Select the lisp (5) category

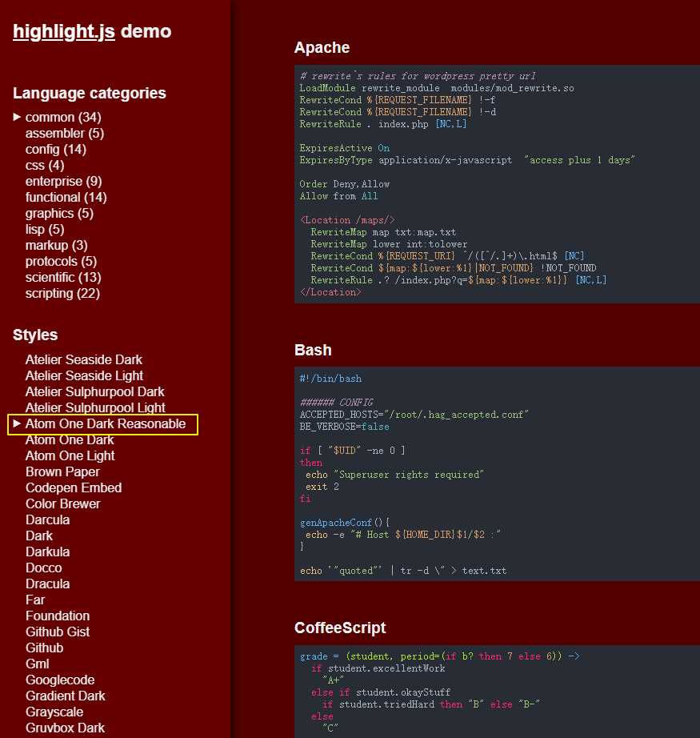click(x=45, y=229)
